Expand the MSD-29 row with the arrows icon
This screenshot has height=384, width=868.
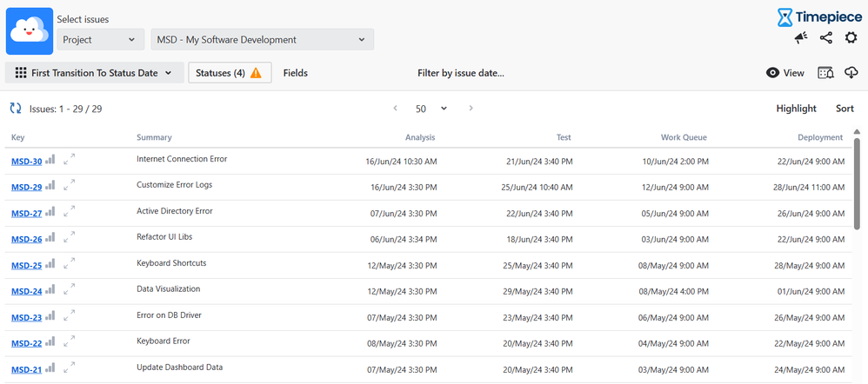pos(69,184)
